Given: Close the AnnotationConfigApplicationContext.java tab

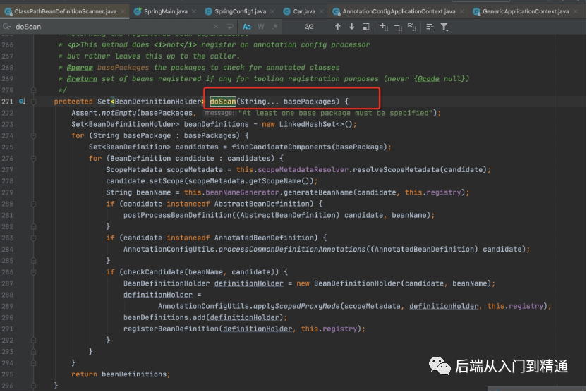Looking at the screenshot, I should click(461, 11).
